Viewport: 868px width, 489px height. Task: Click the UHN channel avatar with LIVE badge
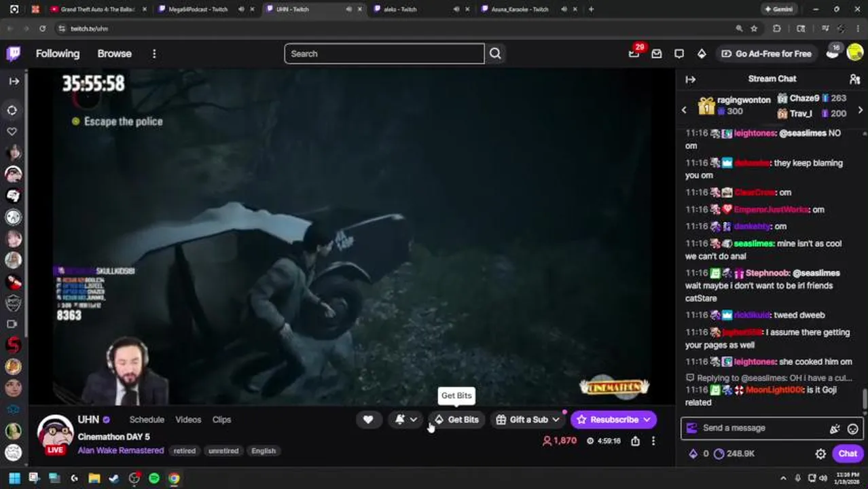click(x=55, y=434)
